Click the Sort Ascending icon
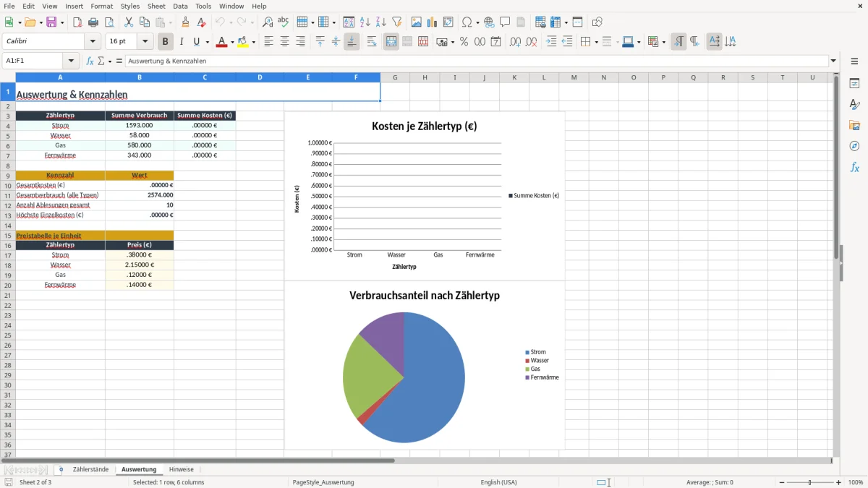Image resolution: width=868 pixels, height=488 pixels. [365, 22]
